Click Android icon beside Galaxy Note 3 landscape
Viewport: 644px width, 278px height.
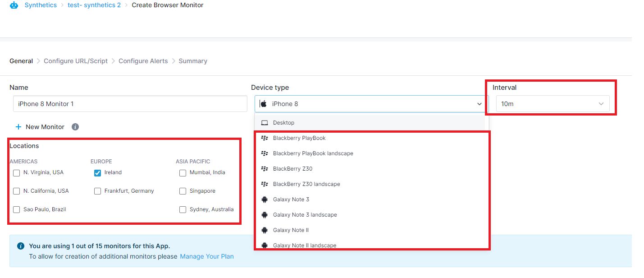click(x=265, y=215)
